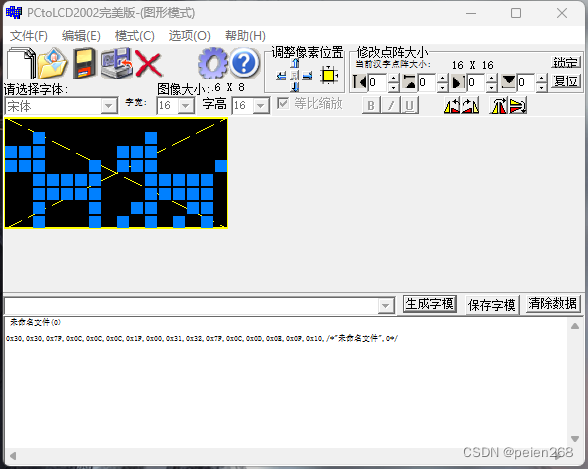This screenshot has height=469, width=588.
Task: Shift pixels left with the left arrow
Action: (281, 76)
